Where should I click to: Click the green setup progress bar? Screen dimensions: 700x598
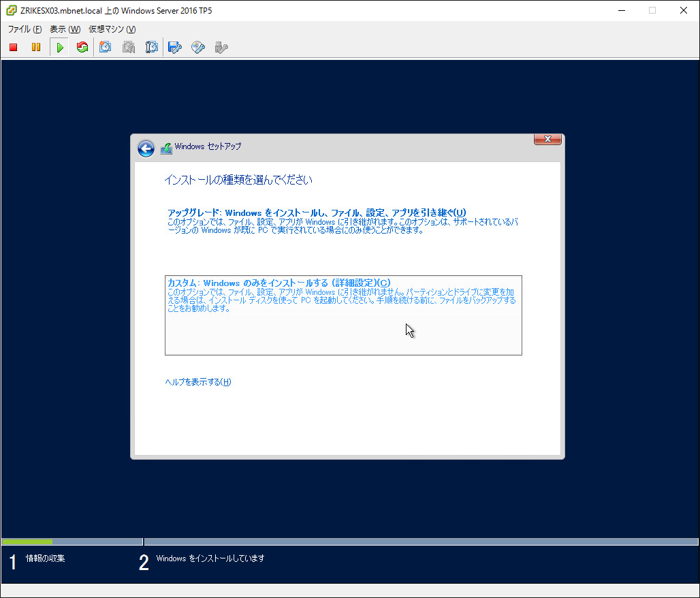pyautogui.click(x=27, y=541)
